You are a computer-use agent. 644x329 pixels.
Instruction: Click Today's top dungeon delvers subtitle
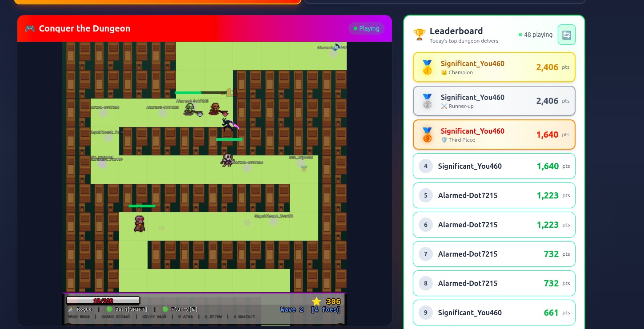click(x=464, y=41)
